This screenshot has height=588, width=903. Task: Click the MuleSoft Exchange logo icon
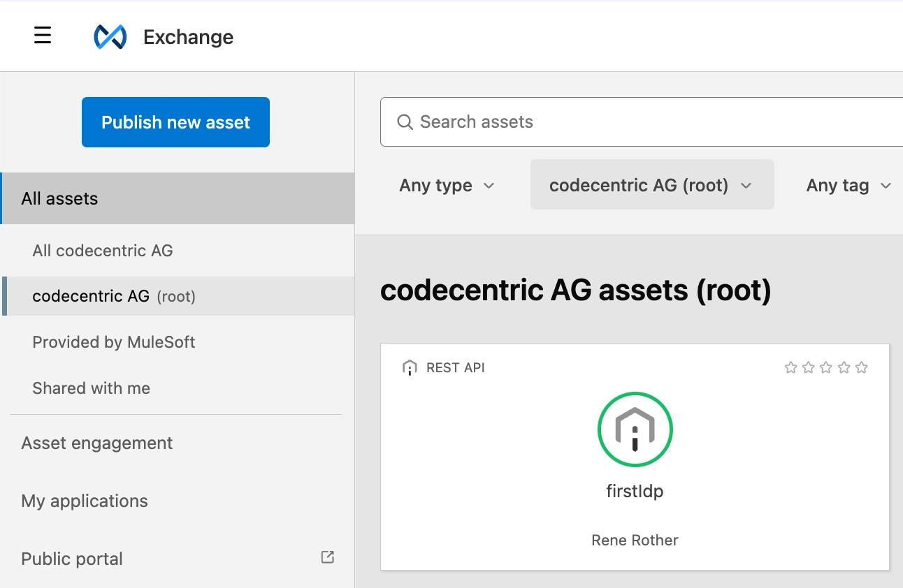pos(110,37)
